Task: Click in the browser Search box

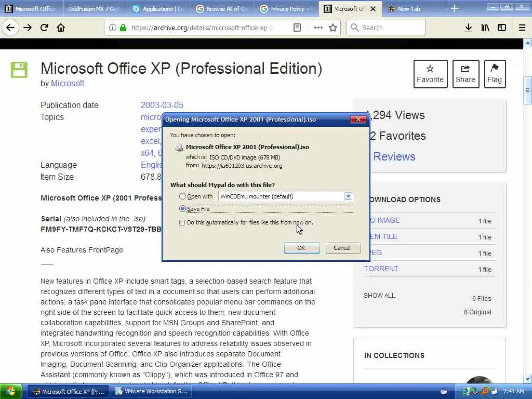Action: (x=386, y=28)
